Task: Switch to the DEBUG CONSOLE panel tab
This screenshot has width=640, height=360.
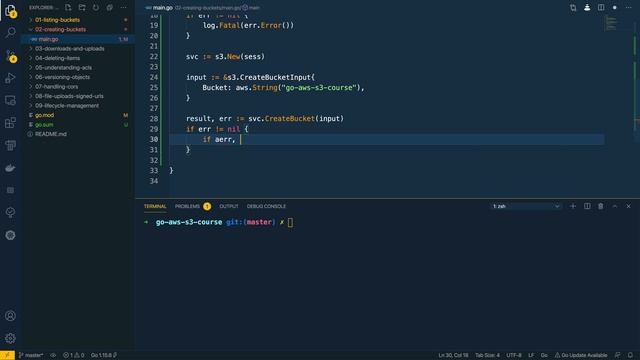Action: point(266,206)
